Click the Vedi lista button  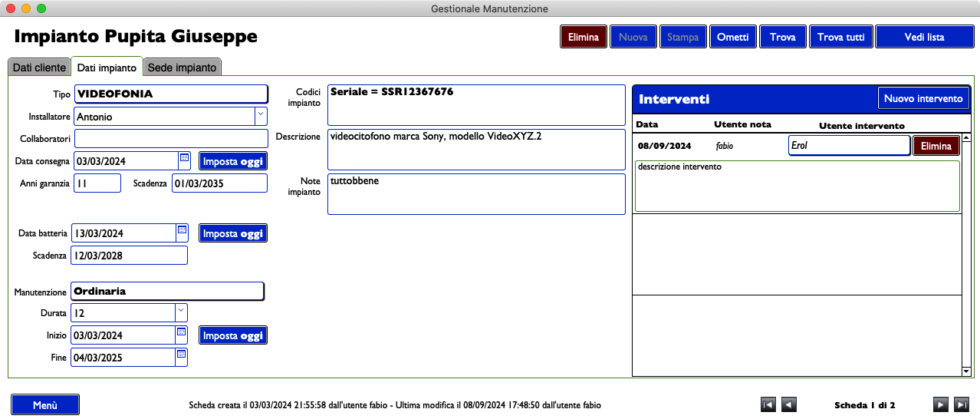924,37
